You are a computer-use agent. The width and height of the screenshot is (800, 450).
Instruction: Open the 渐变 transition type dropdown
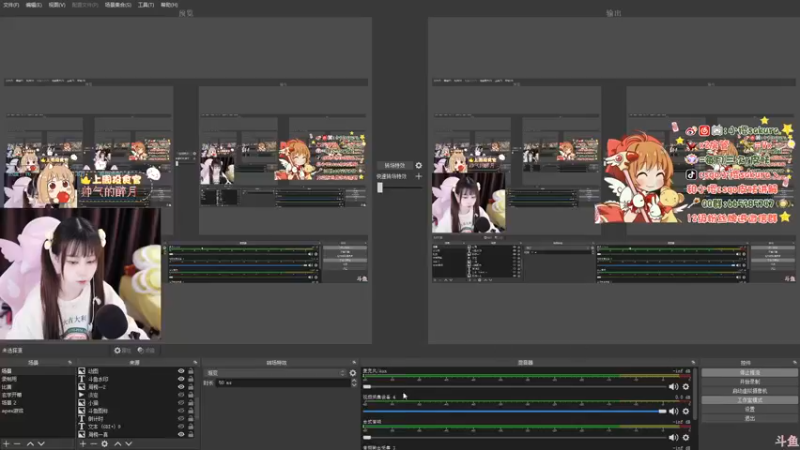276,373
